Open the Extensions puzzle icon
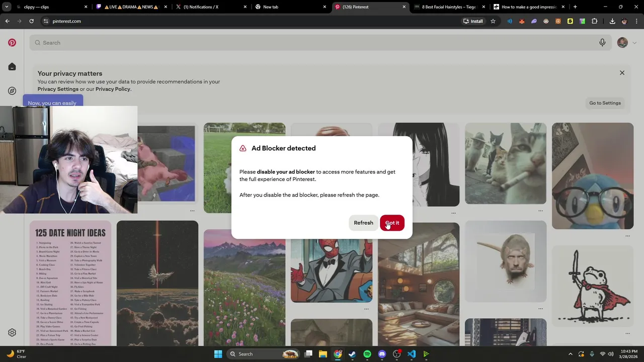 point(594,21)
